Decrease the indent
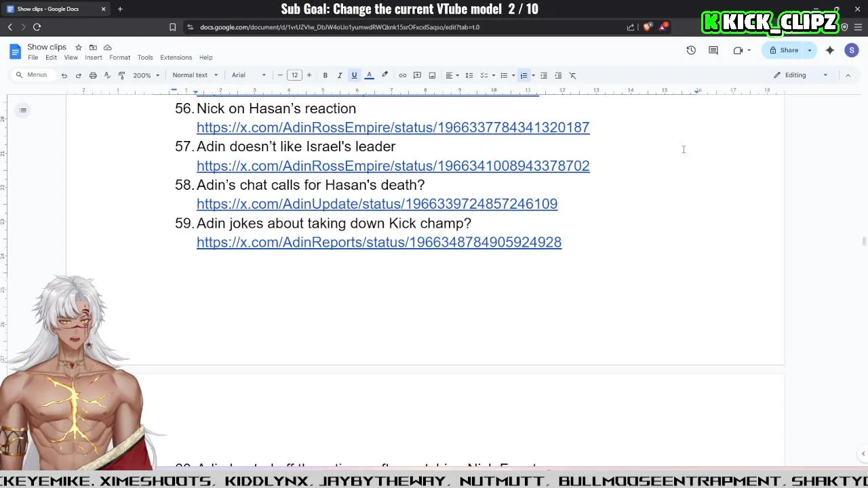 (x=543, y=75)
